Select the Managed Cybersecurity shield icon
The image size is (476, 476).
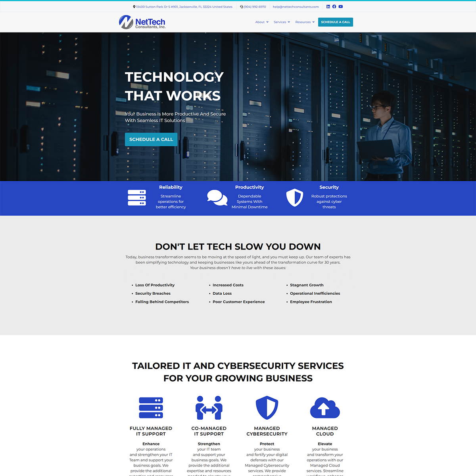coord(267,408)
